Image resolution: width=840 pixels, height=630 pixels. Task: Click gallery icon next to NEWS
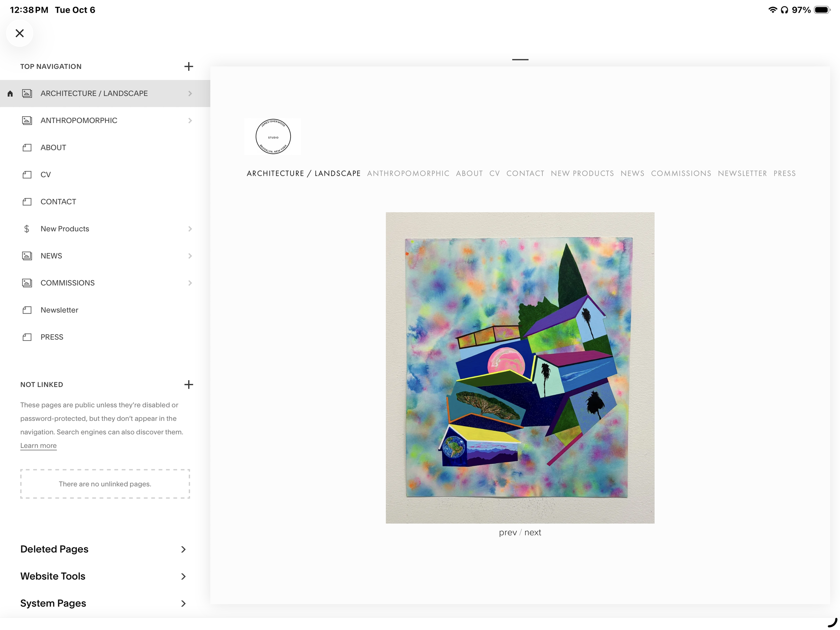27,256
